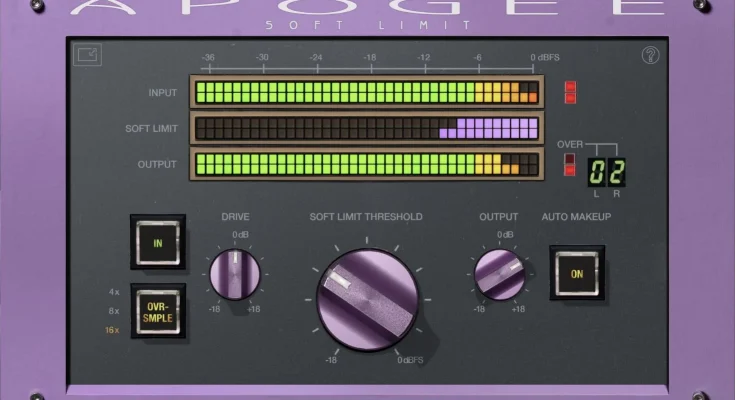Click the Drive knob
The height and width of the screenshot is (400, 735).
[235, 274]
